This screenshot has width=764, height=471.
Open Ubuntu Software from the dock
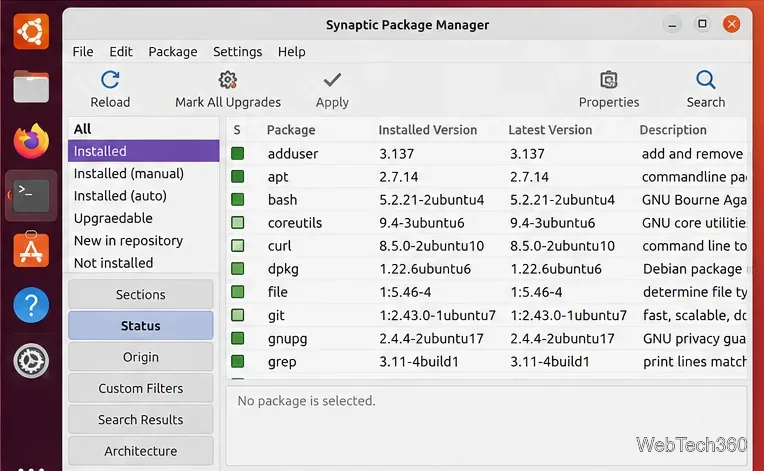tap(31, 250)
